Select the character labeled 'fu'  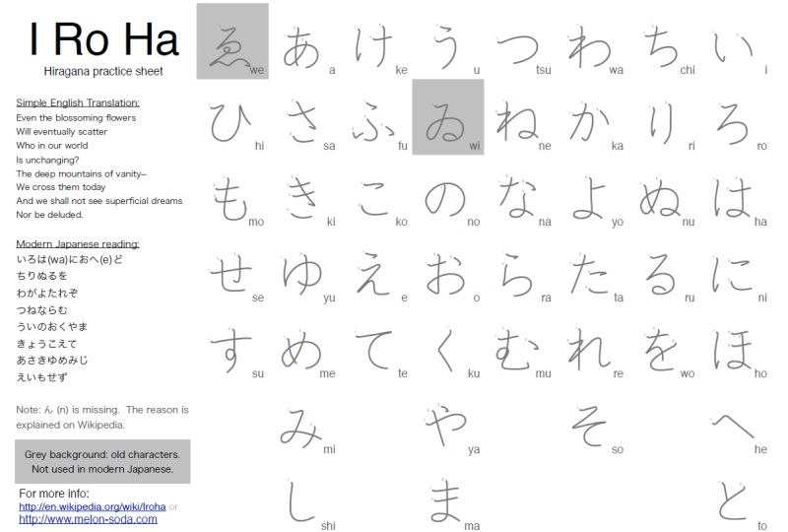(374, 121)
